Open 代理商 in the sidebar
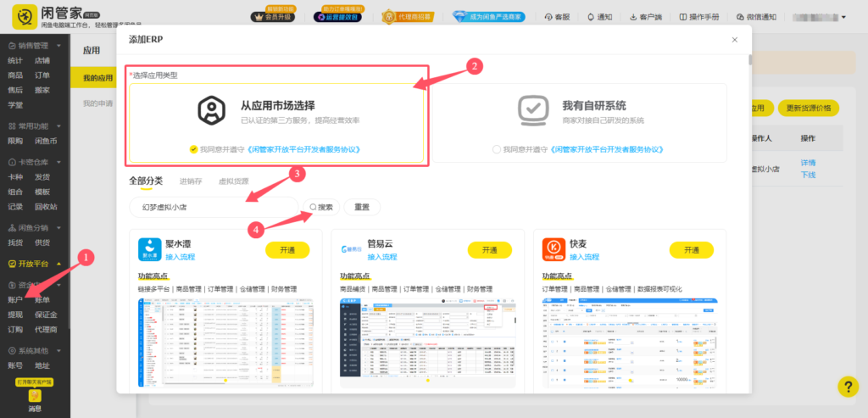This screenshot has height=418, width=868. click(x=46, y=330)
